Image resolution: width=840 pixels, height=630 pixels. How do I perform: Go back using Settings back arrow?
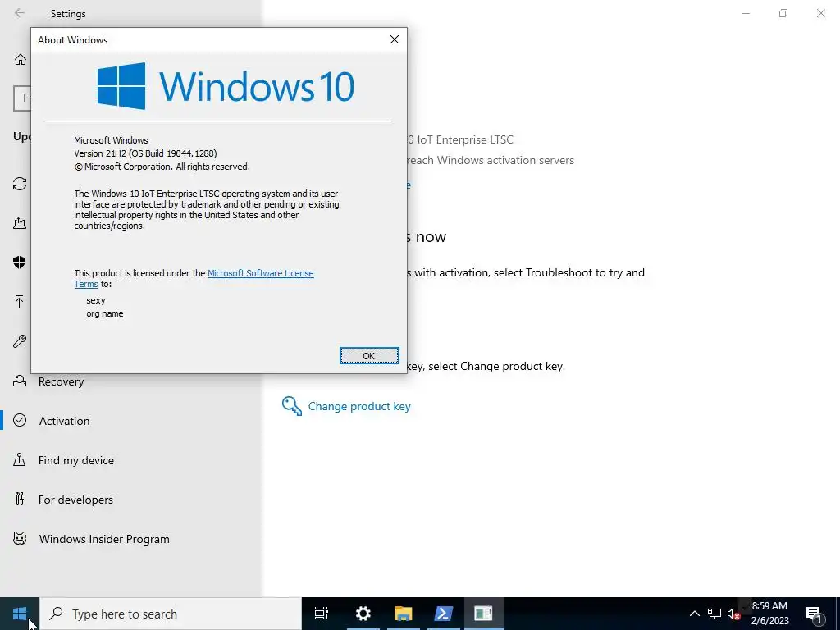click(x=20, y=13)
